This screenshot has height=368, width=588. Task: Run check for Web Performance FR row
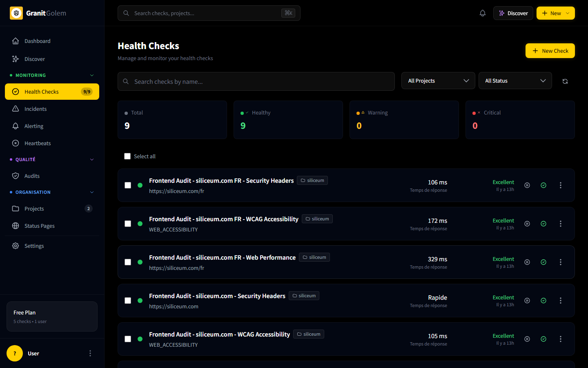coord(527,262)
